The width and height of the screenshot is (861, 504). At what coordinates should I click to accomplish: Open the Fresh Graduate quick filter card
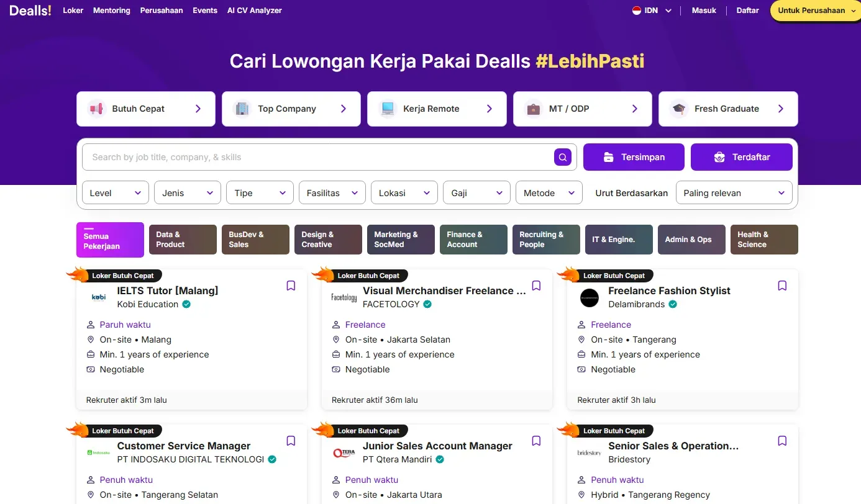pos(728,109)
